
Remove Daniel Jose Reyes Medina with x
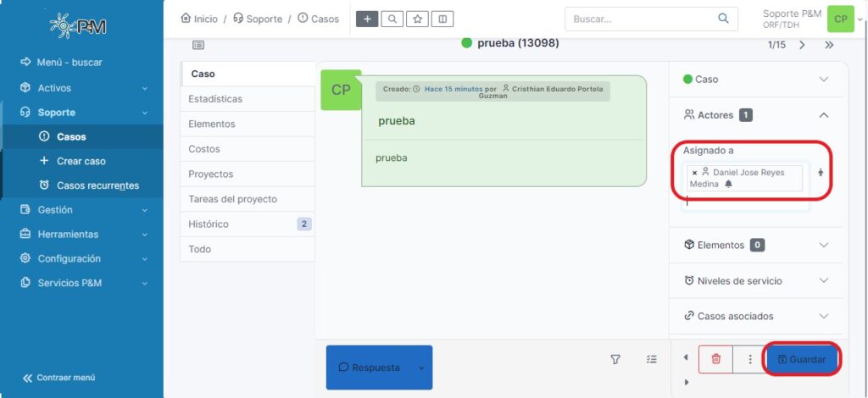pos(694,173)
